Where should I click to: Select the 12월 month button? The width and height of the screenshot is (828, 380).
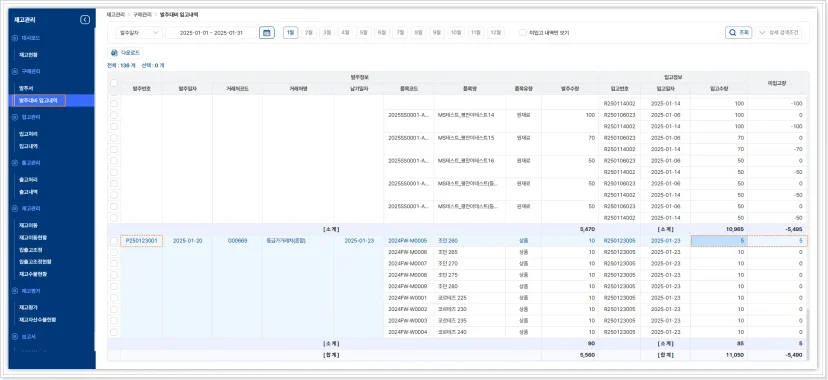point(495,33)
